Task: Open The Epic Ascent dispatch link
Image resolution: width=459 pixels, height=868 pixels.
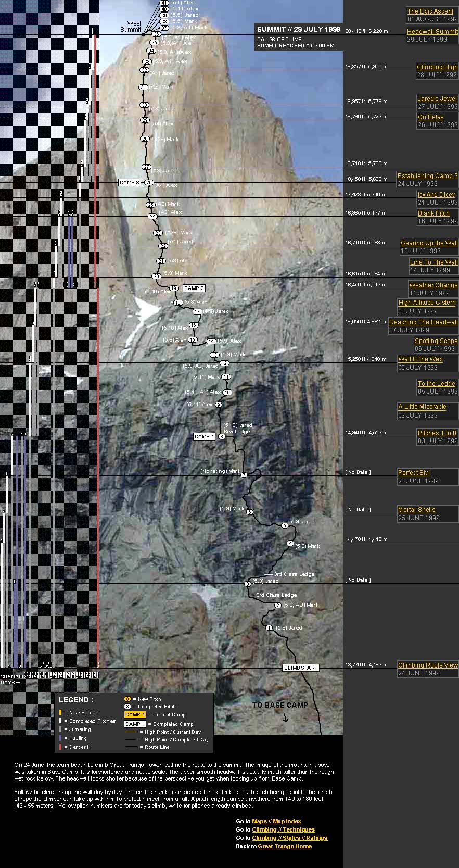Action: 430,11
